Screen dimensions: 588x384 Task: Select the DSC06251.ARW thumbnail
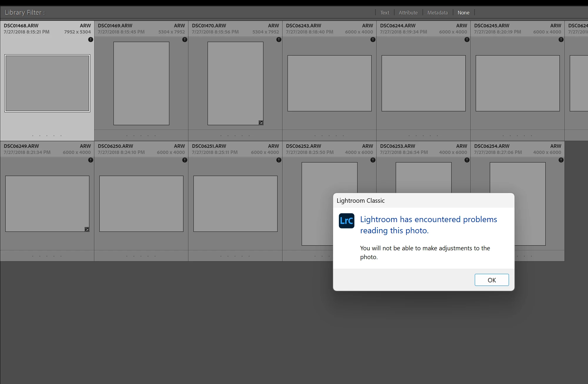pyautogui.click(x=235, y=204)
